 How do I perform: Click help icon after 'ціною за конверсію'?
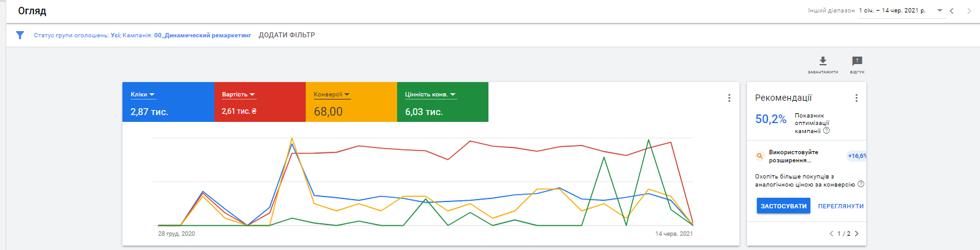861,184
